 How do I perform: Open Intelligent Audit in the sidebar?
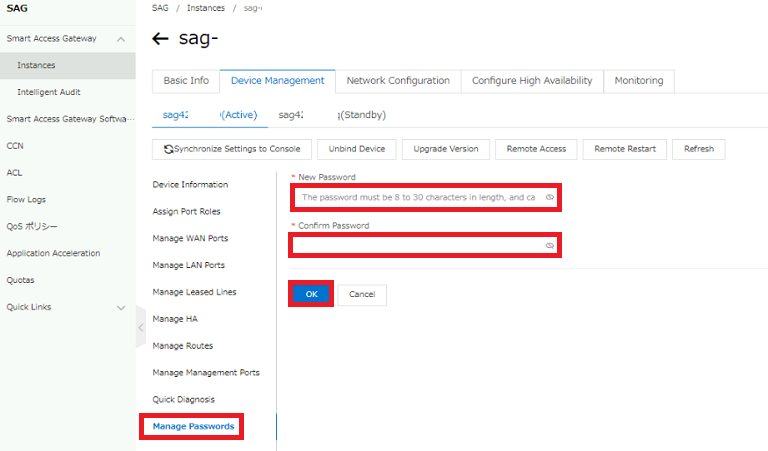[48, 92]
